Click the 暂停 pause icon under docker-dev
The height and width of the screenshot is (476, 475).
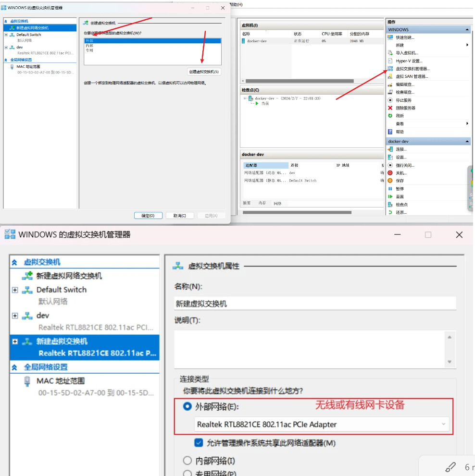click(x=390, y=188)
